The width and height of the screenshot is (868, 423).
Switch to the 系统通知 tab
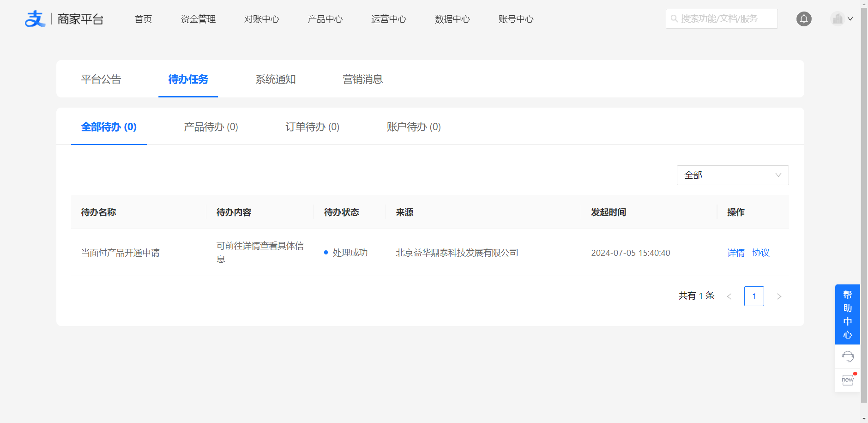click(276, 79)
